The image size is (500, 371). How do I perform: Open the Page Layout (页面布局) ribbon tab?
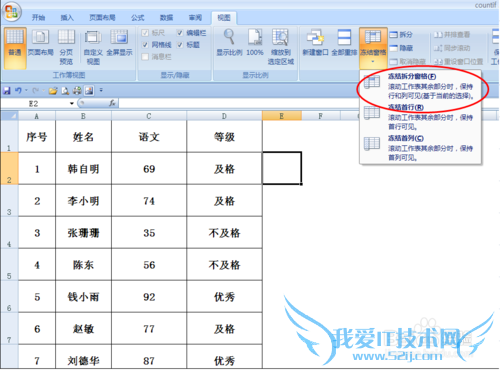pyautogui.click(x=102, y=18)
